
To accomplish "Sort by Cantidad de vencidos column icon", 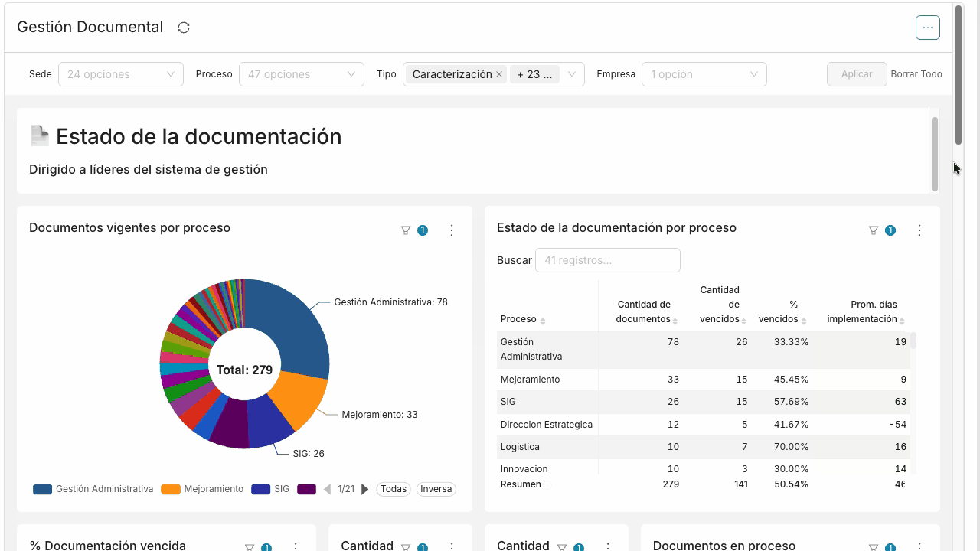I will (x=743, y=321).
